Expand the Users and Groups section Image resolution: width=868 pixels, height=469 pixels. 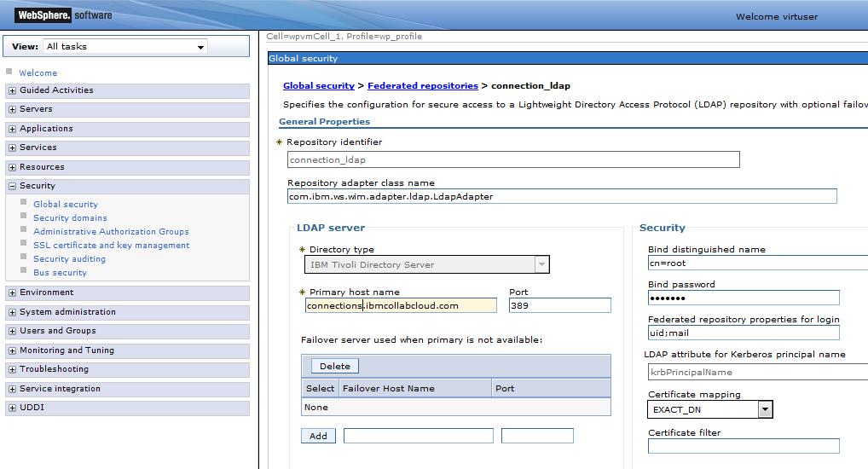coord(12,331)
